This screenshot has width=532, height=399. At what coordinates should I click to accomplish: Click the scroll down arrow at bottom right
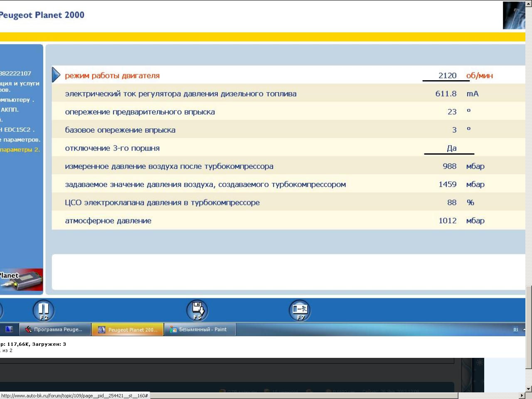(529, 389)
